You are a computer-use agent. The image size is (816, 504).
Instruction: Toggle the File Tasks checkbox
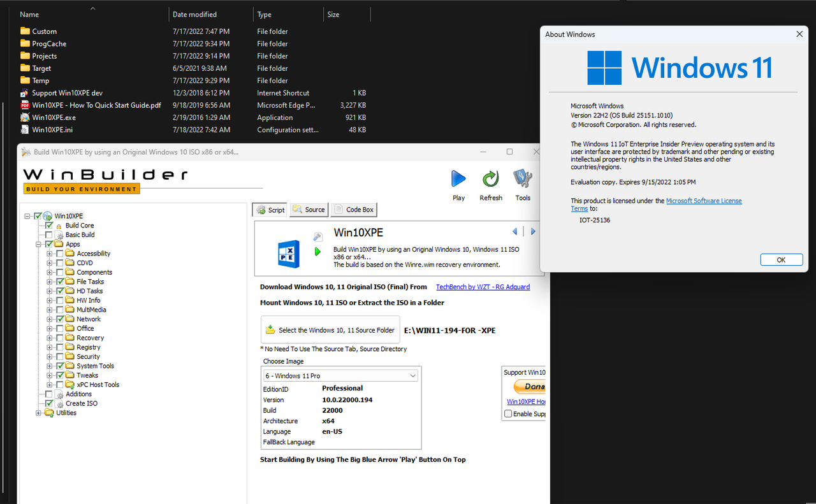pos(60,282)
